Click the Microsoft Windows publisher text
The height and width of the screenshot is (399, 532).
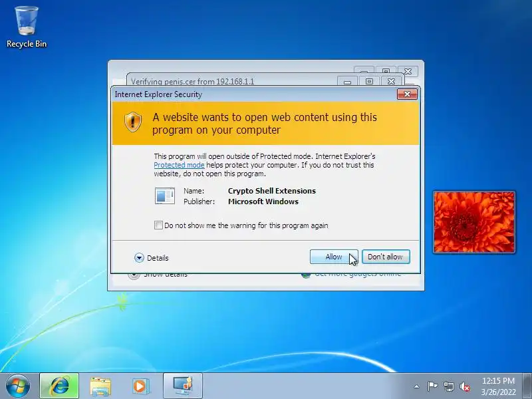pos(263,201)
